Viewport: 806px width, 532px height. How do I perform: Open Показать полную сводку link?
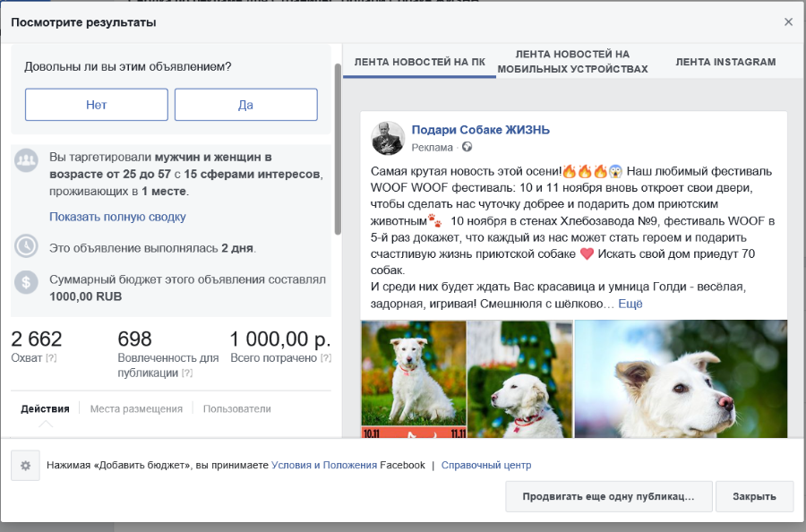click(x=117, y=217)
